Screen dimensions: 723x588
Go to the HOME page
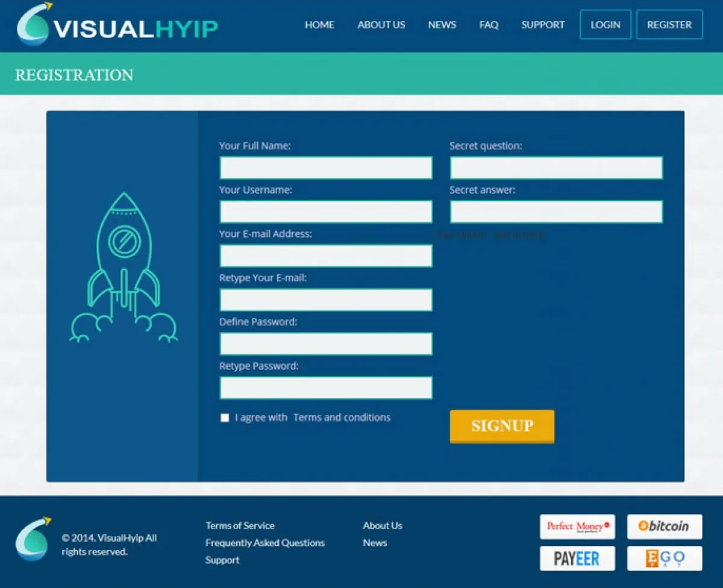pyautogui.click(x=319, y=25)
